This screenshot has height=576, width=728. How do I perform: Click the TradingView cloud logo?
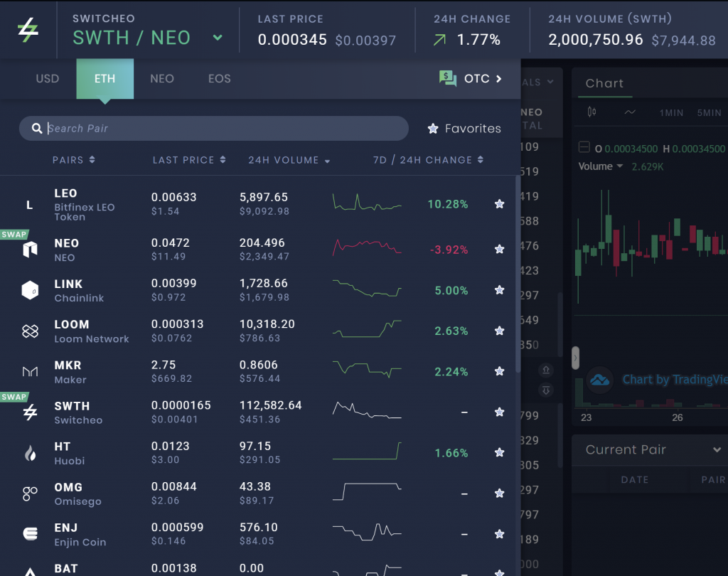point(600,380)
